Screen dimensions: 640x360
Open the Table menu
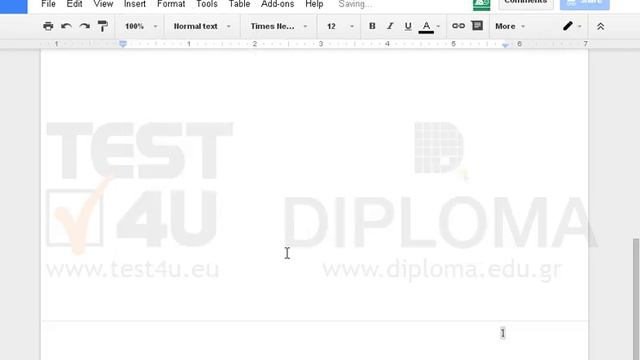click(x=239, y=4)
